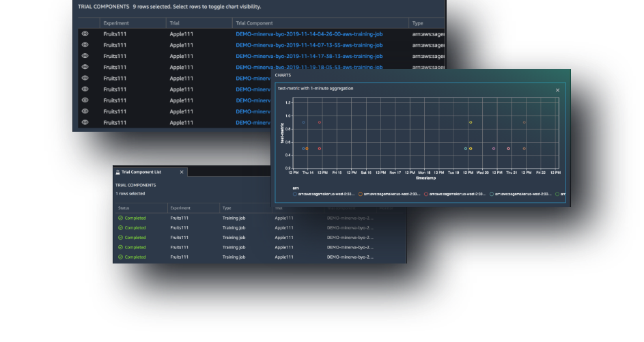The height and width of the screenshot is (342, 644).
Task: Click the pink data point near Thu 21
Action: [509, 149]
